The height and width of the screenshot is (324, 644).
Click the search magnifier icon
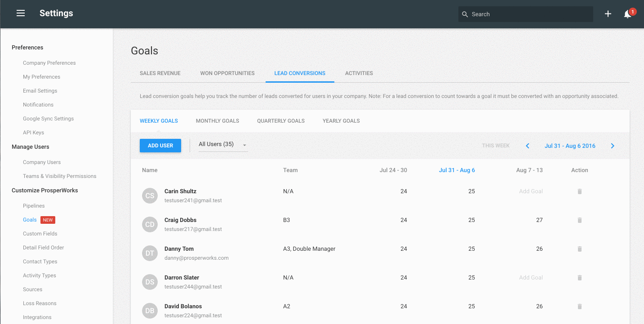point(465,14)
